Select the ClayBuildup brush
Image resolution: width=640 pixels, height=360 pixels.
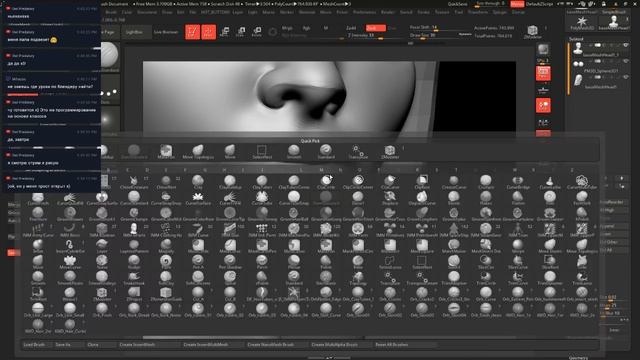pyautogui.click(x=230, y=182)
